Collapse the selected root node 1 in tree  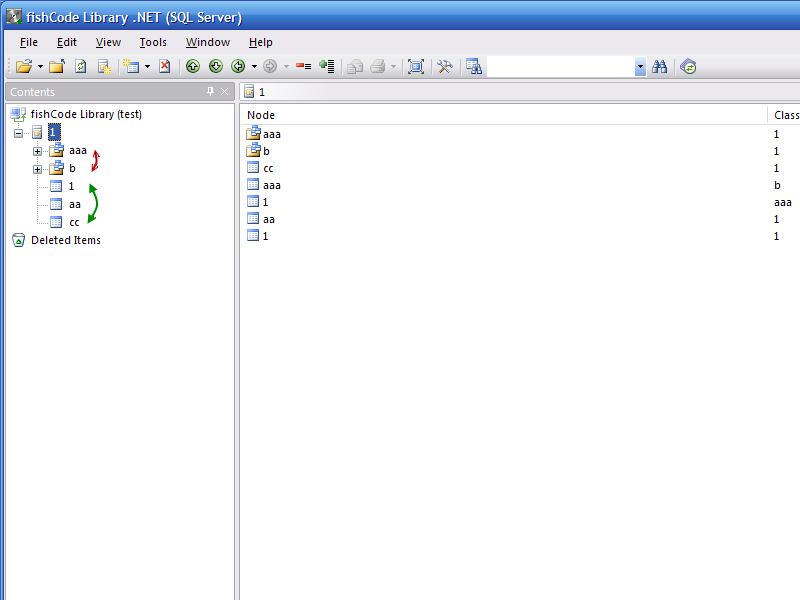pos(18,133)
